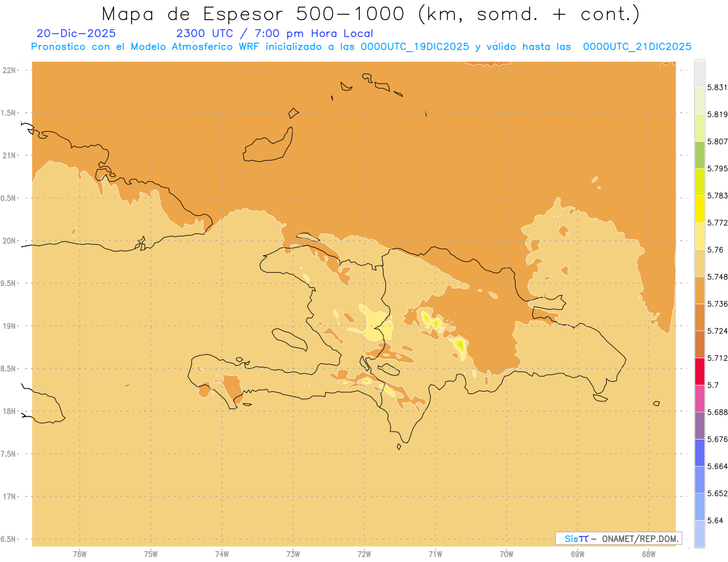Click the date label '20-Dic-2025'
The width and height of the screenshot is (728, 562).
tap(76, 33)
